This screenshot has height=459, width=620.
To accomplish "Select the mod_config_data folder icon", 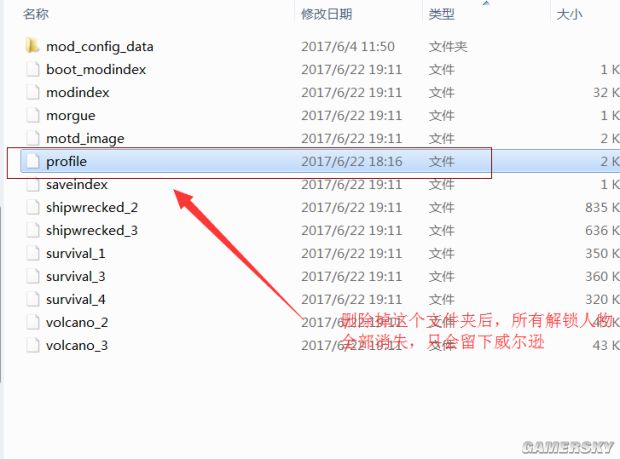I will coord(32,46).
